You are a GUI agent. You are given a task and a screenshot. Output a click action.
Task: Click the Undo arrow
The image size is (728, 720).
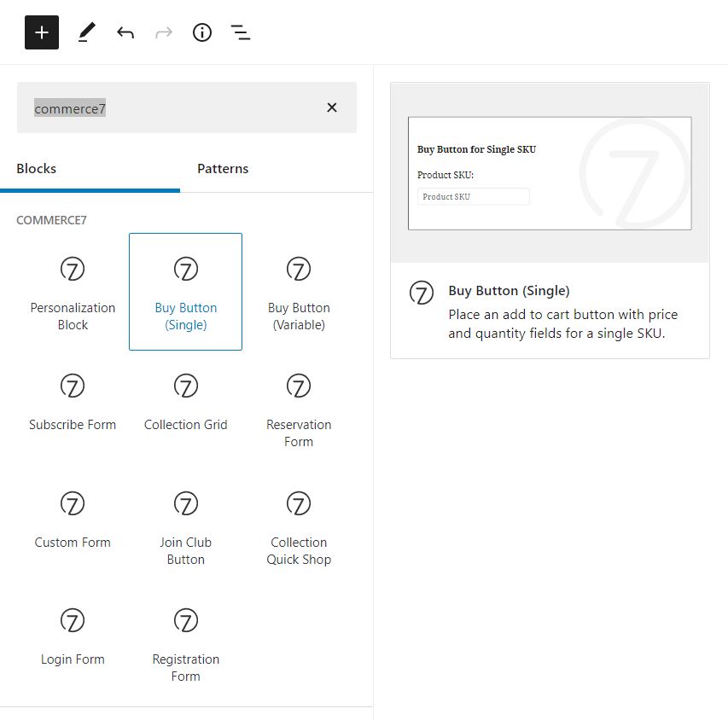(x=125, y=33)
